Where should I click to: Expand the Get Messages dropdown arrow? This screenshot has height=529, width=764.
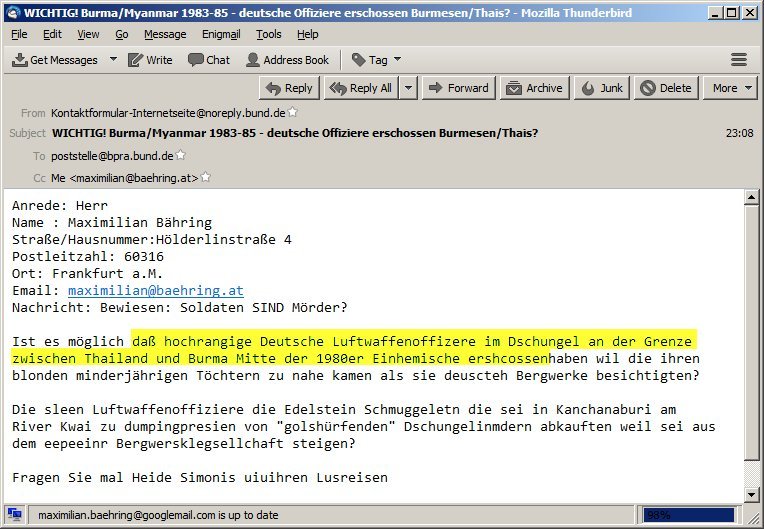point(113,60)
